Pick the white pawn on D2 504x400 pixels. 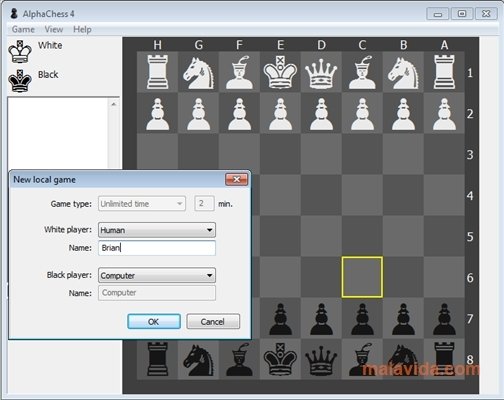(321, 114)
